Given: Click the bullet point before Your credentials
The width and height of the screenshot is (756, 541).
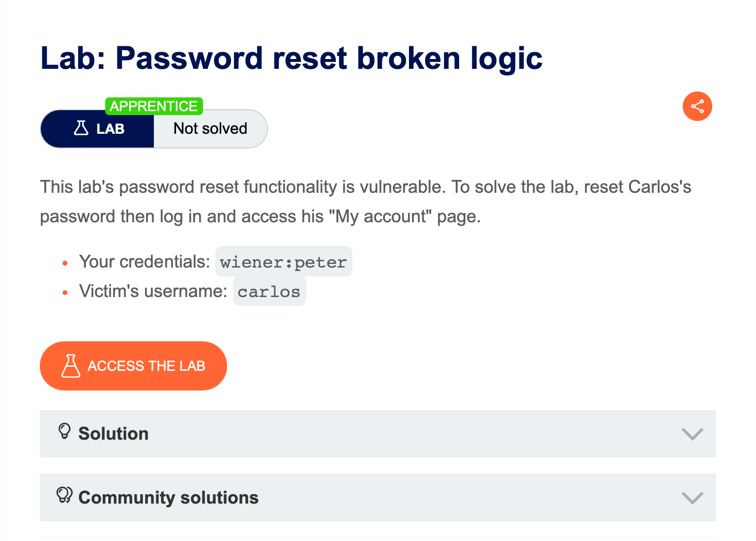Looking at the screenshot, I should 65,263.
